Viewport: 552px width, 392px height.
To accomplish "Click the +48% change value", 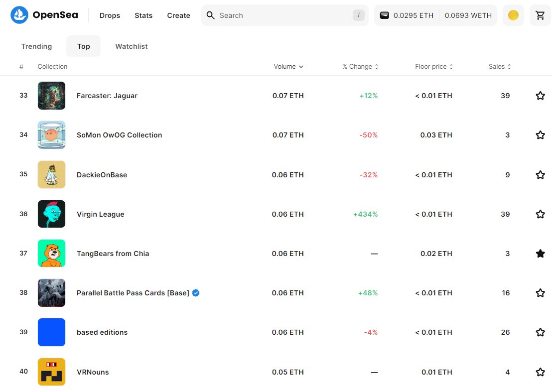I will coord(368,293).
